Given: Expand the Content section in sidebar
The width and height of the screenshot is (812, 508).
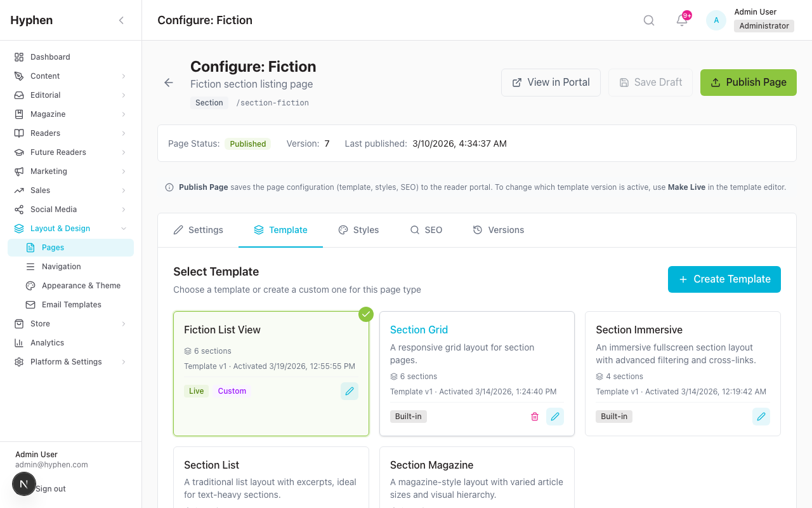Looking at the screenshot, I should [x=45, y=76].
